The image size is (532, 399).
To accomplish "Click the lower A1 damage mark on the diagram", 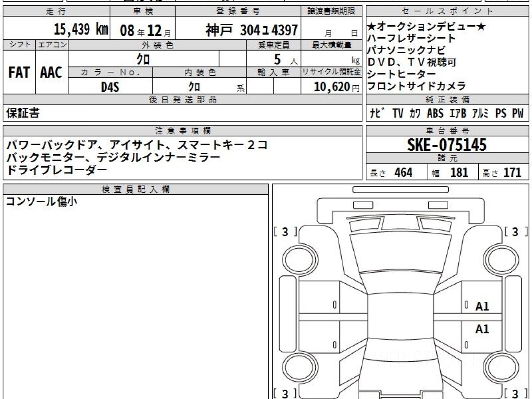I will [482, 329].
